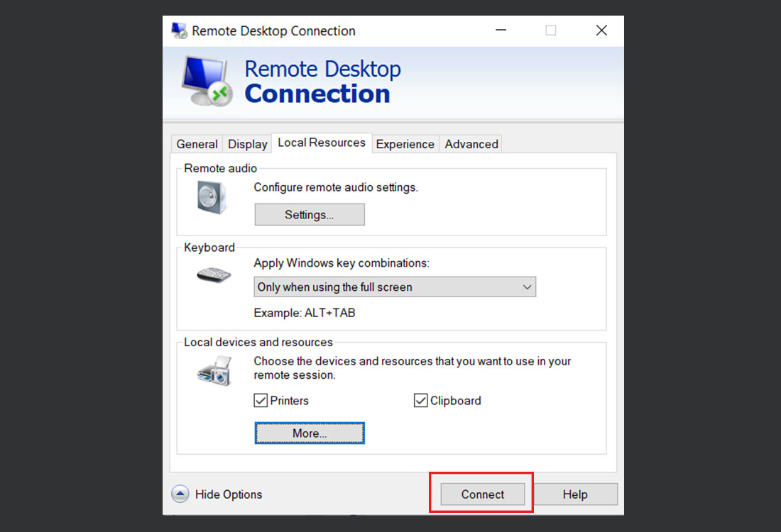Close the Remote Desktop Connection window
Viewport: 781px width, 532px height.
[601, 31]
